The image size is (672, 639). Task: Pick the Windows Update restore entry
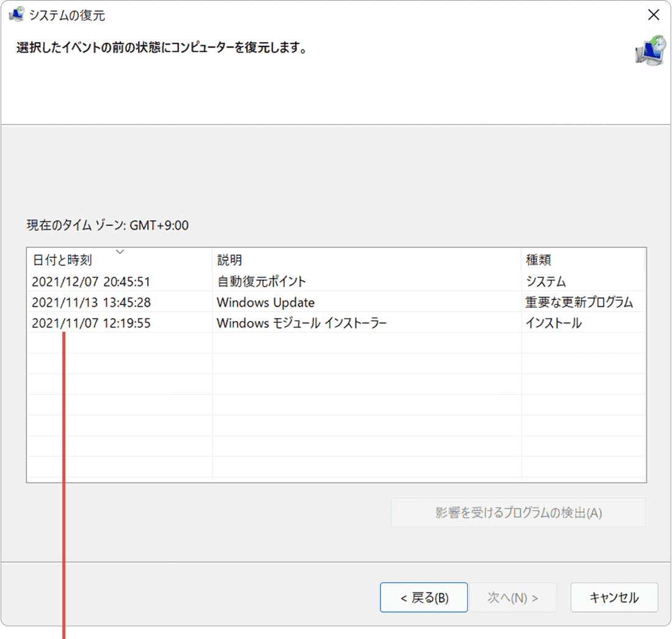[x=266, y=302]
